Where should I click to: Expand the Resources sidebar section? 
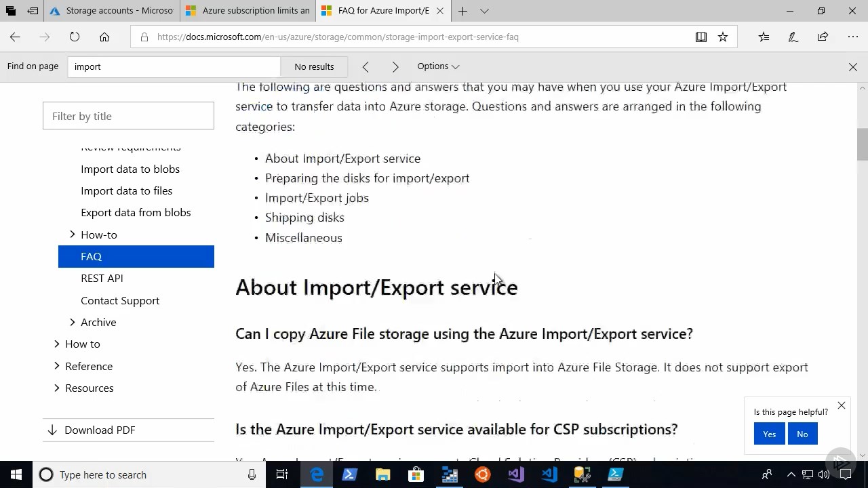[57, 388]
